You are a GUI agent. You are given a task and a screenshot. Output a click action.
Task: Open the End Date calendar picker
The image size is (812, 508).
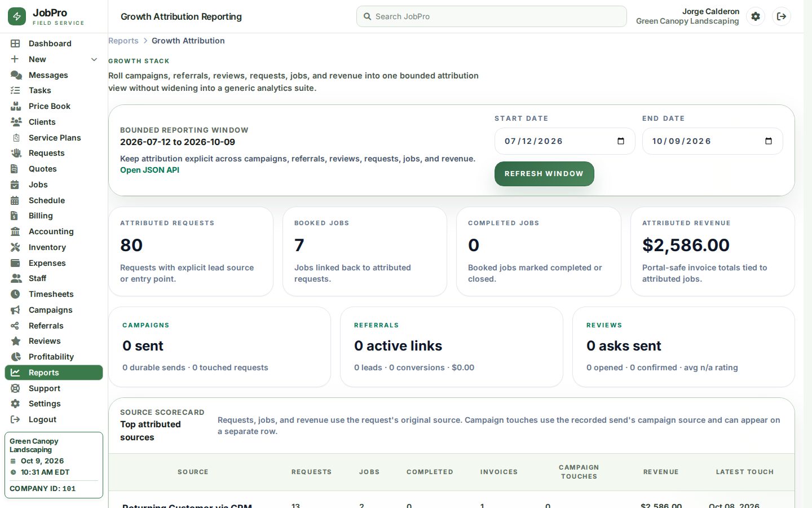coord(769,141)
